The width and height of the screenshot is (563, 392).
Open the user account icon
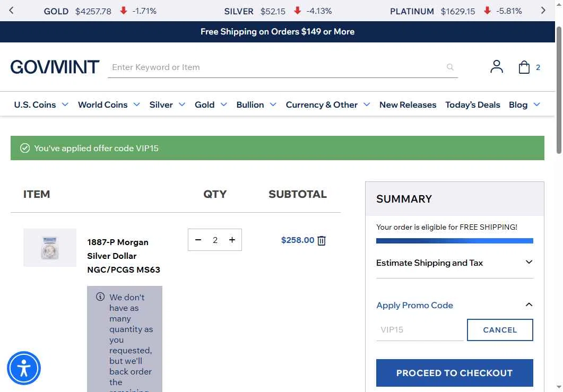[x=497, y=67]
